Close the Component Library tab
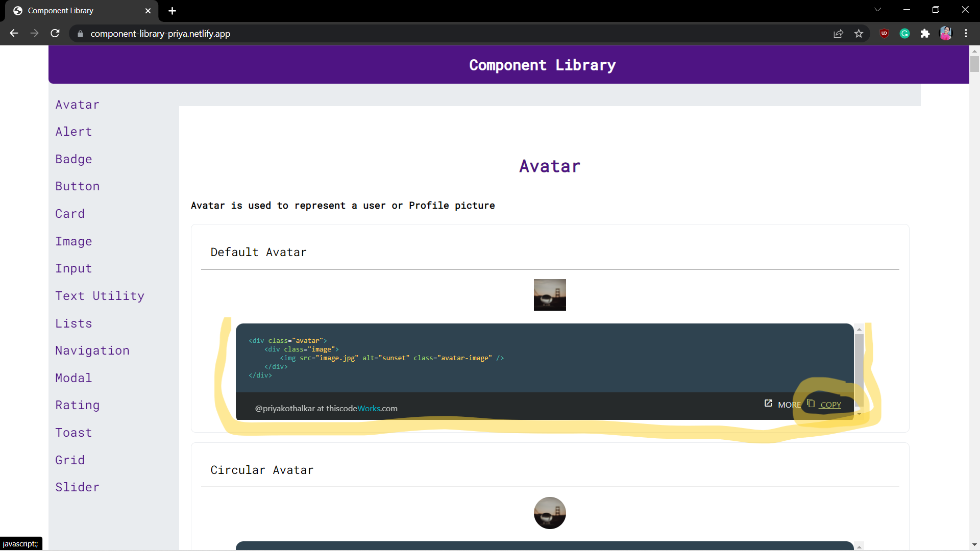The width and height of the screenshot is (980, 551). pos(148,11)
